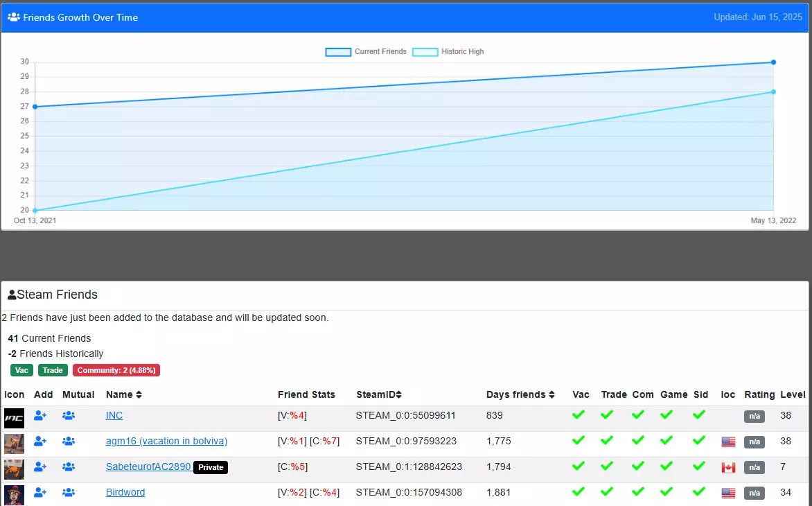
Task: Click the Sid green checkmark for SabeteurofAC2890
Action: pyautogui.click(x=699, y=466)
